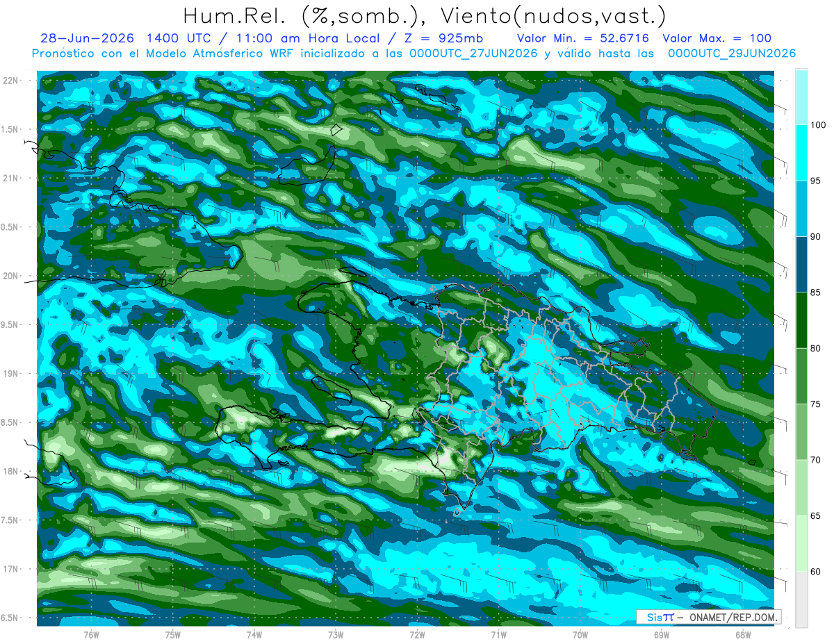Click the '74W' longitude label
This screenshot has height=644, width=834.
(254, 635)
